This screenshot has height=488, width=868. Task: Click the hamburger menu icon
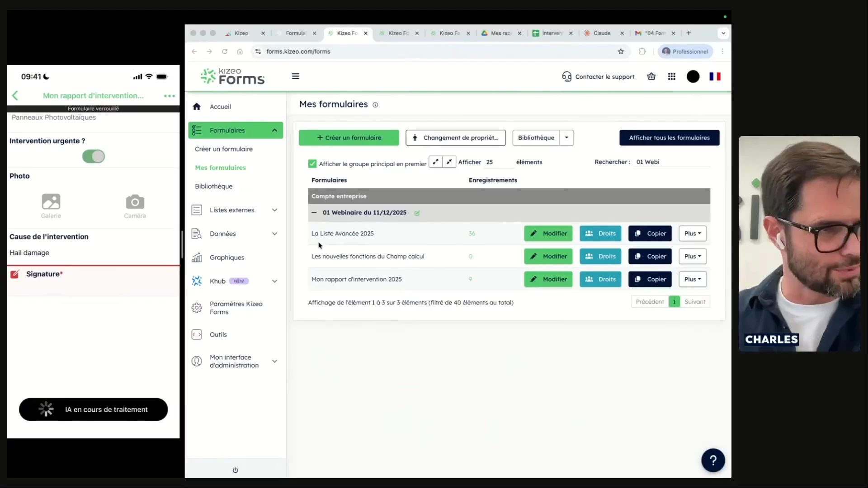pos(295,76)
